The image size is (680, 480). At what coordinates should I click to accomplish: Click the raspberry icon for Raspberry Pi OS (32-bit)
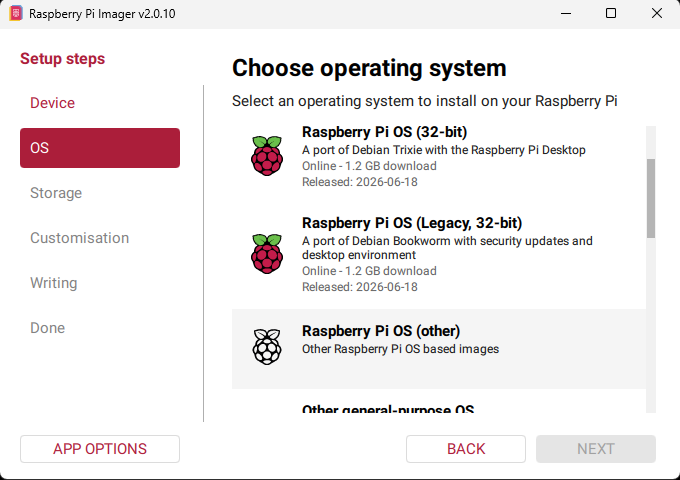coord(267,156)
